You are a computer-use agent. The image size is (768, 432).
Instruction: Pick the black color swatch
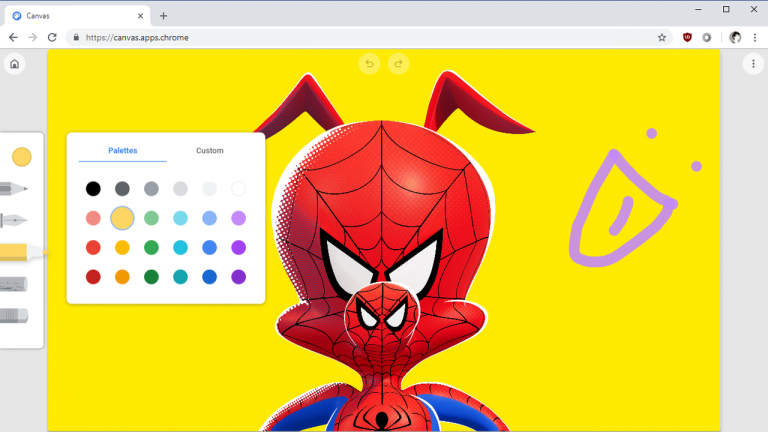click(x=93, y=189)
